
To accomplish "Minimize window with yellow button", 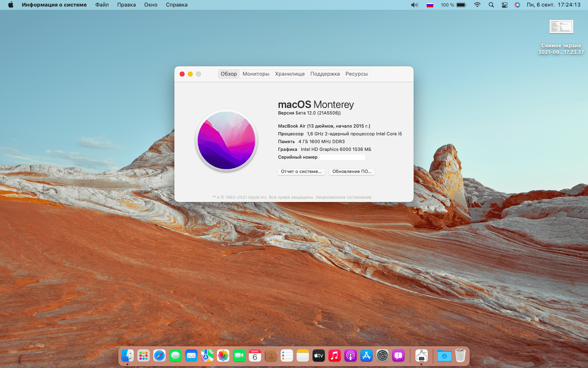I will (x=190, y=74).
